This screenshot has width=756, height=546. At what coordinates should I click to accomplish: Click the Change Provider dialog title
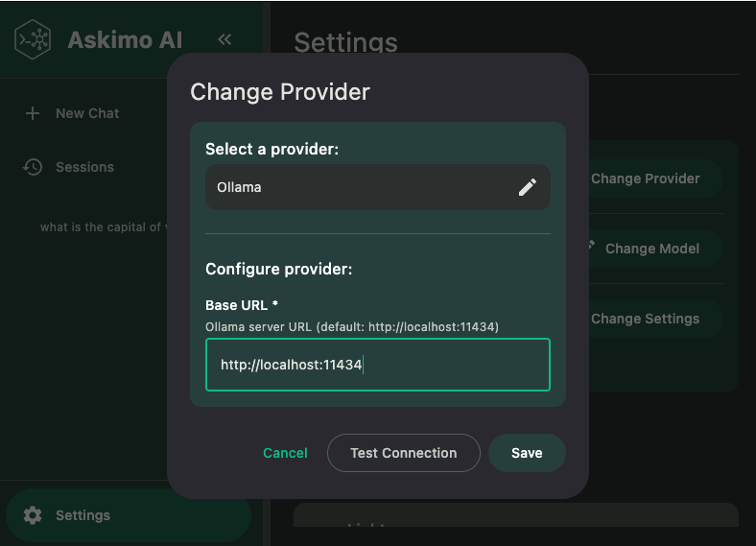pyautogui.click(x=279, y=92)
